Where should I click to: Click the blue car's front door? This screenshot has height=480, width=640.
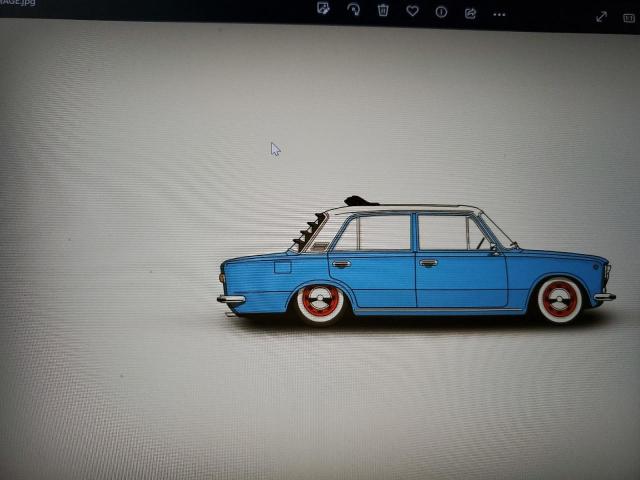pos(460,280)
